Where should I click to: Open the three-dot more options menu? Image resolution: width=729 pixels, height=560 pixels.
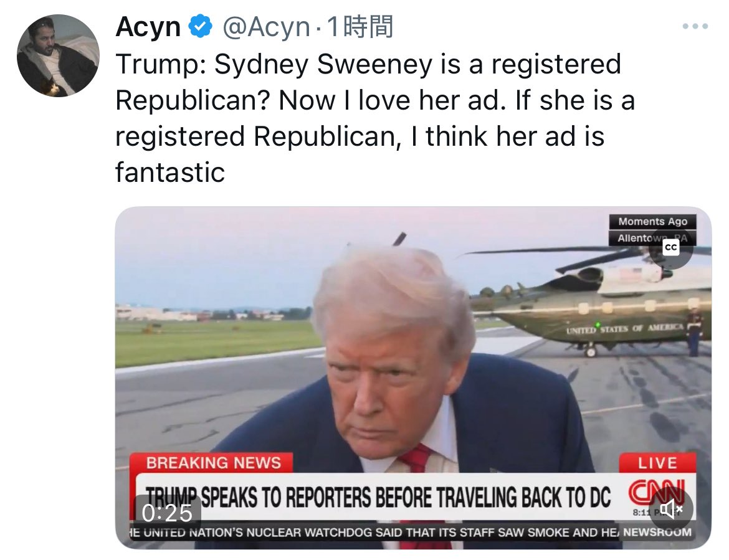695,27
